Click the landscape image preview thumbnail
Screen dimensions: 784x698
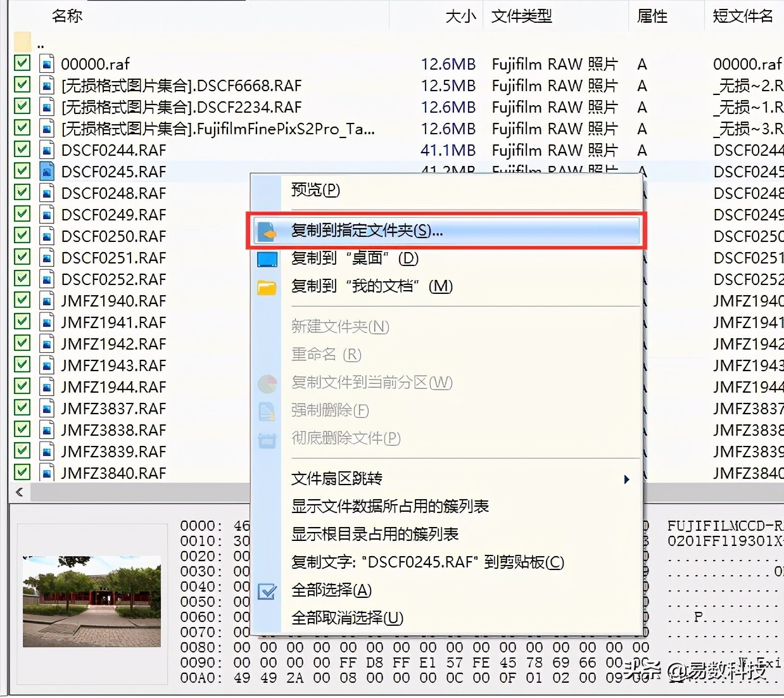(91, 602)
